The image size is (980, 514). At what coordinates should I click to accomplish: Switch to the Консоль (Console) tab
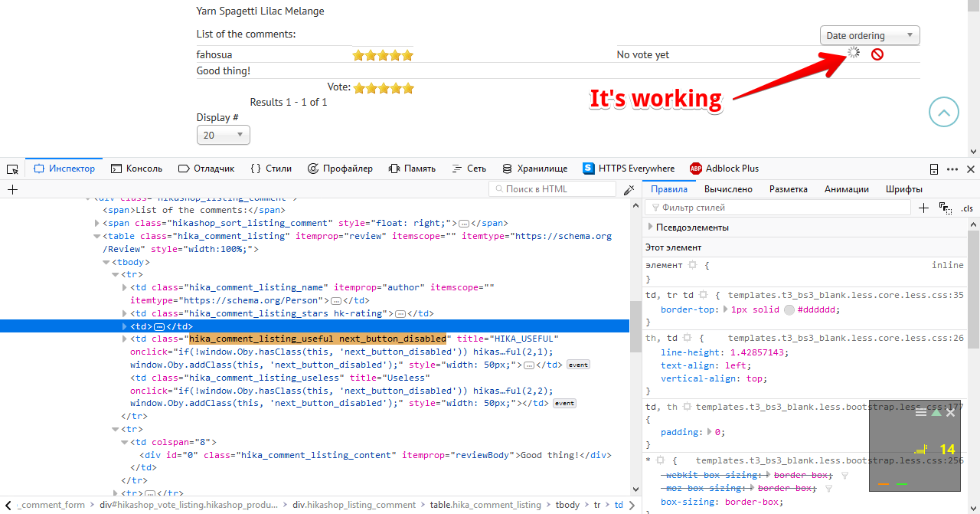pos(136,169)
